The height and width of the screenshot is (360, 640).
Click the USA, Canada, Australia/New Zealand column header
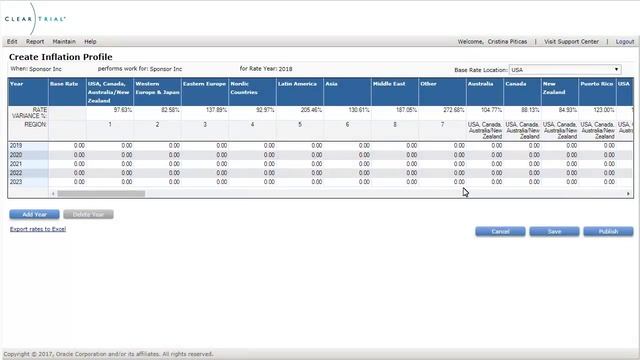tap(110, 92)
